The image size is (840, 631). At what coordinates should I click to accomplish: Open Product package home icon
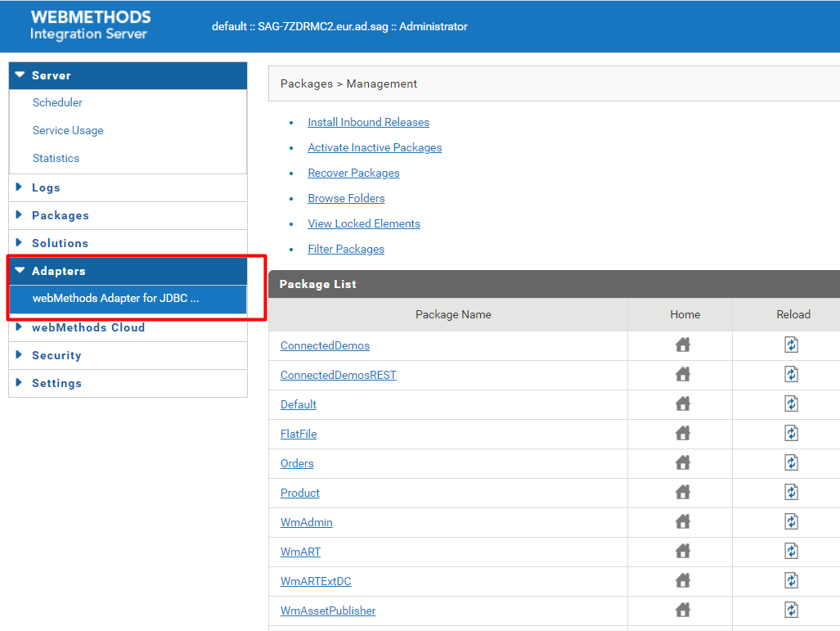pos(682,492)
